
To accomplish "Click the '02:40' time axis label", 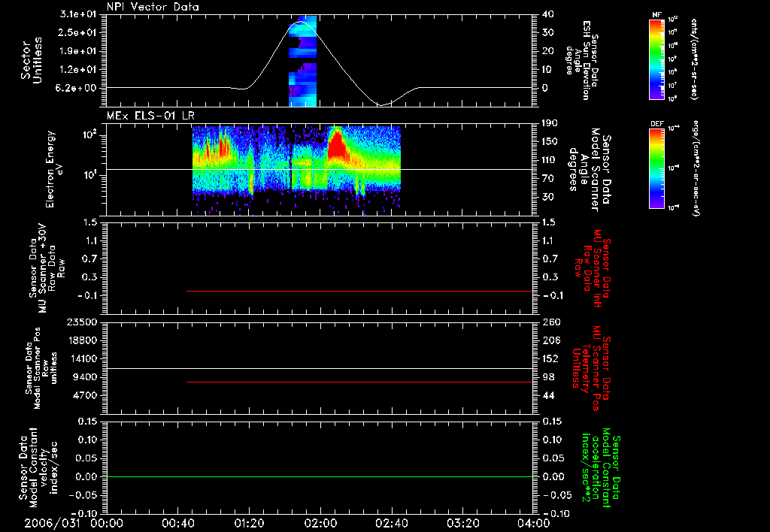I will pyautogui.click(x=392, y=523).
